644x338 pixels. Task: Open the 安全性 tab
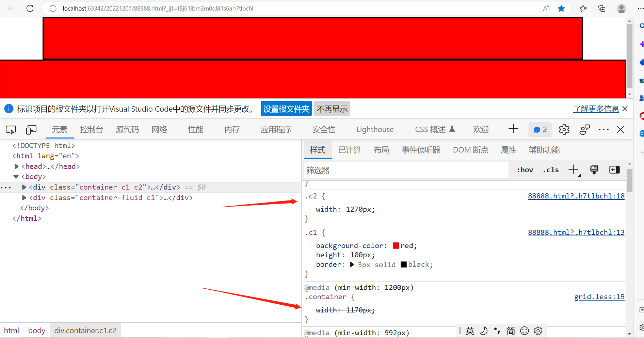324,130
